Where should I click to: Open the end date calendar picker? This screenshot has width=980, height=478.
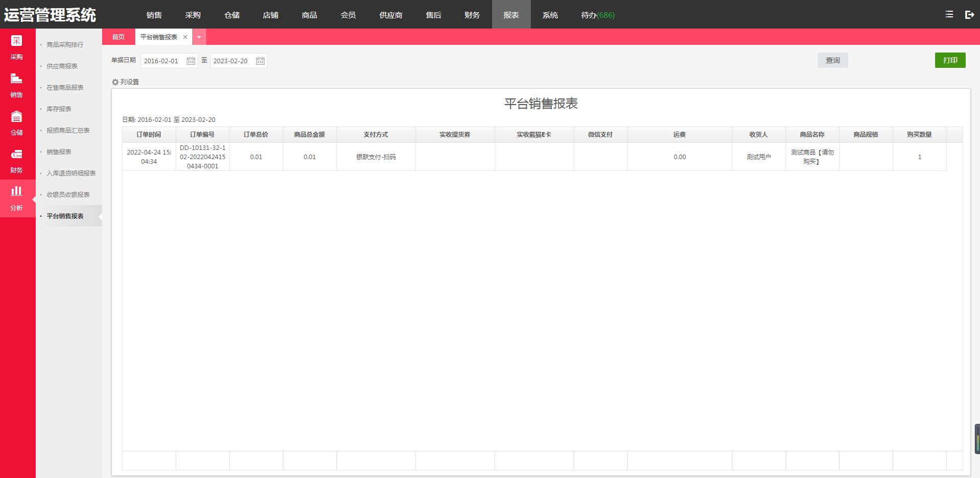[x=260, y=61]
